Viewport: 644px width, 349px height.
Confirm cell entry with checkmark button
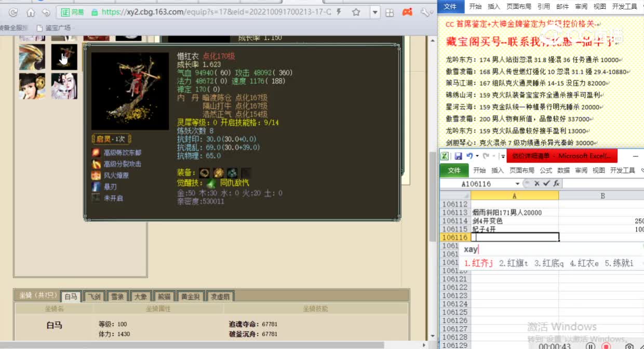(x=546, y=184)
